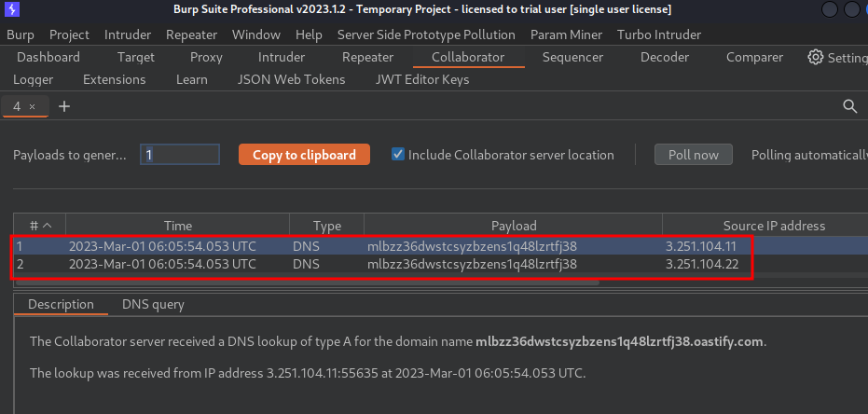
Task: Open the Intruder menu in the menu bar
Action: [128, 34]
